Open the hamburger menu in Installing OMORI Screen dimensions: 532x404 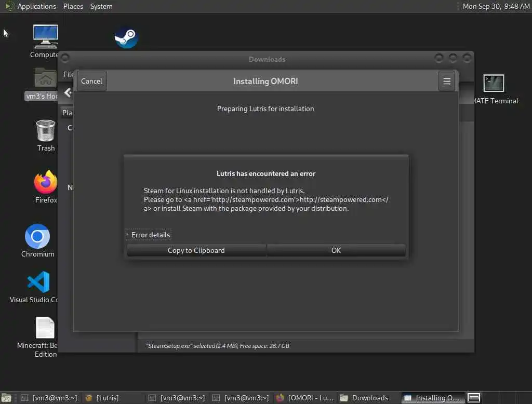coord(446,81)
